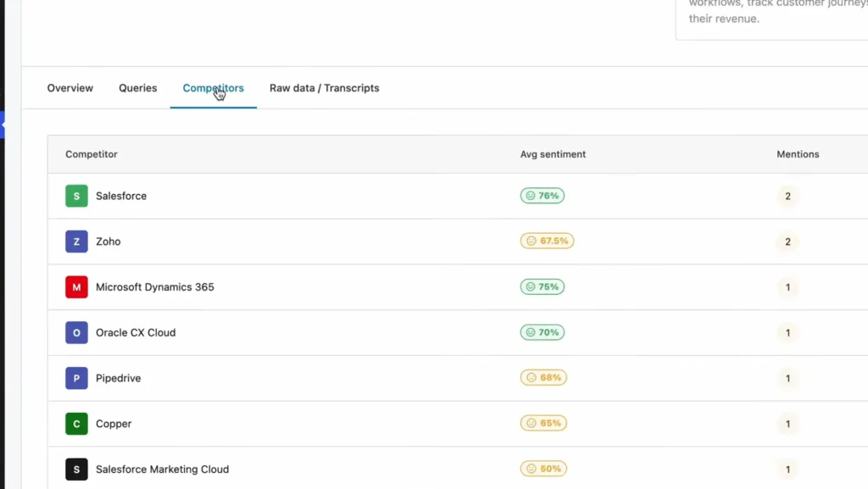Click the green S Salesforce avatar icon
Image resolution: width=868 pixels, height=489 pixels.
(x=76, y=196)
